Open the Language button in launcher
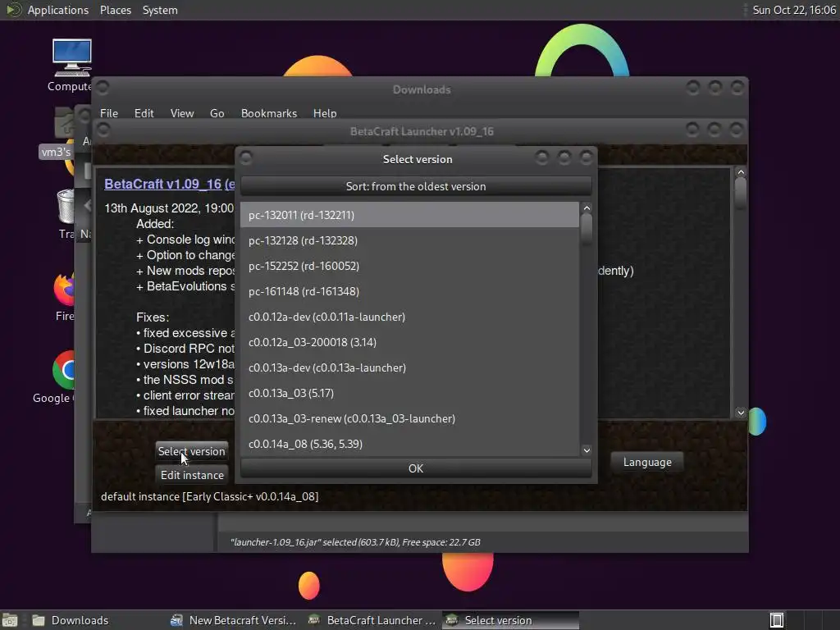 click(x=647, y=462)
